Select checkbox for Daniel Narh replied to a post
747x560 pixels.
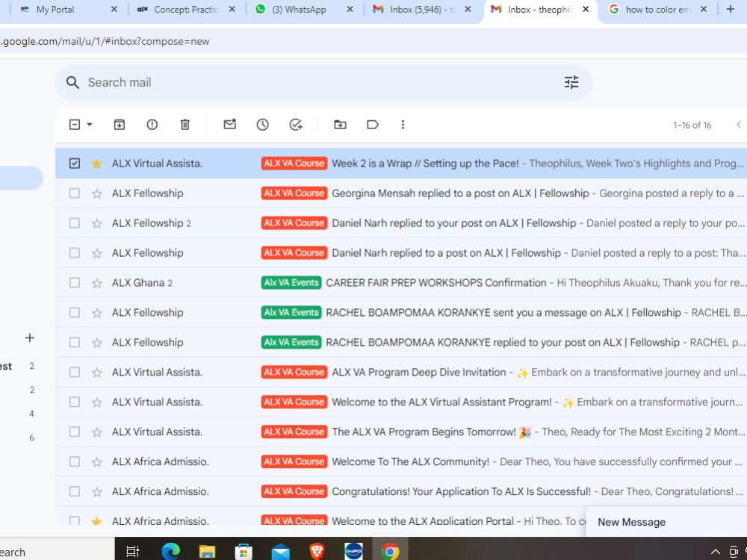click(x=74, y=253)
